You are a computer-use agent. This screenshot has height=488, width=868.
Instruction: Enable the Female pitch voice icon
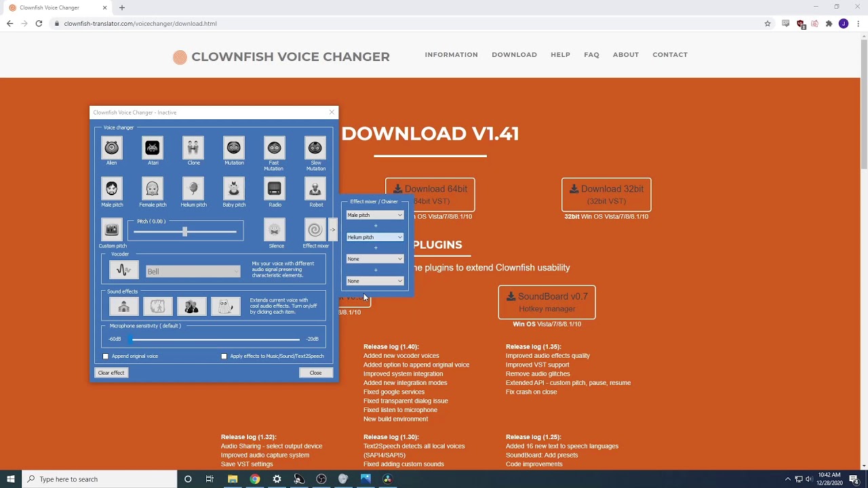[x=153, y=188]
